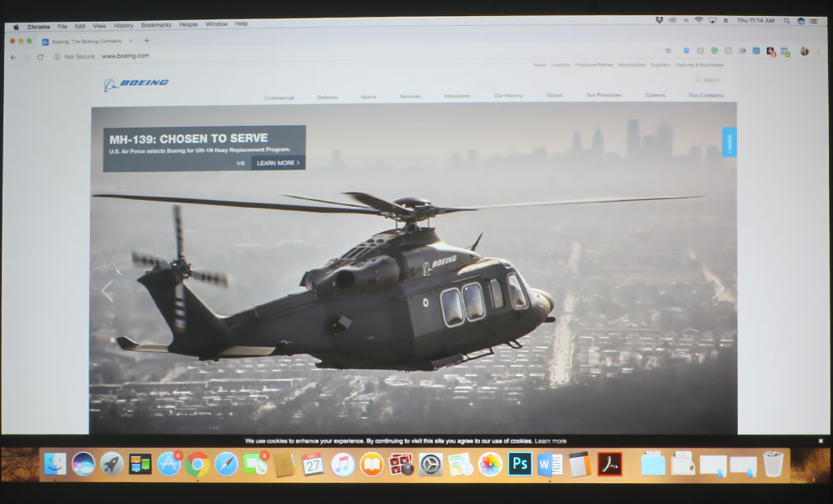Click the Boeing site Search field
833x504 pixels.
pos(708,80)
